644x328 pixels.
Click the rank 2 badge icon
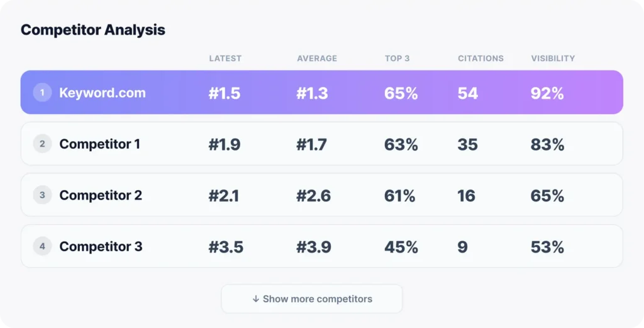coord(42,144)
